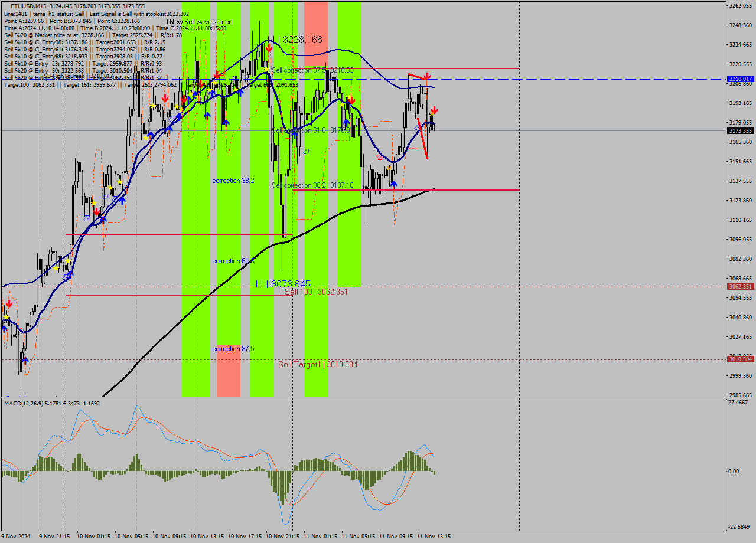Click the 'Sell %20 @ Entry -50' info line

click(83, 70)
